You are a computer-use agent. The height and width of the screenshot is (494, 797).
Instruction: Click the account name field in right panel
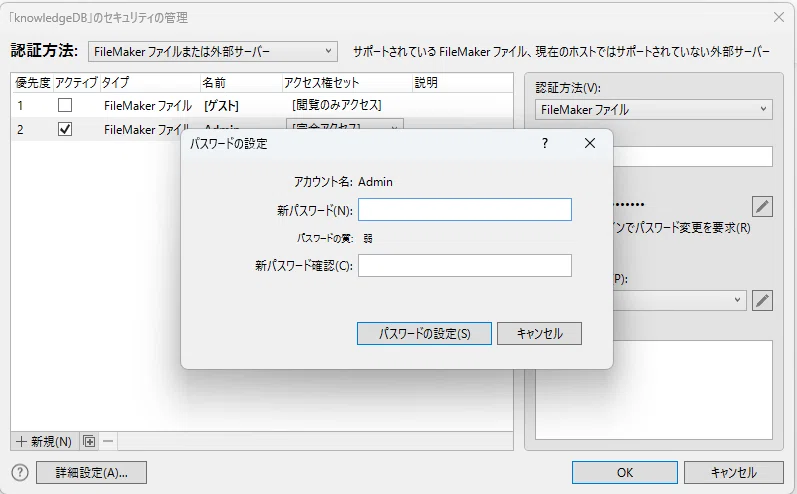coord(693,157)
